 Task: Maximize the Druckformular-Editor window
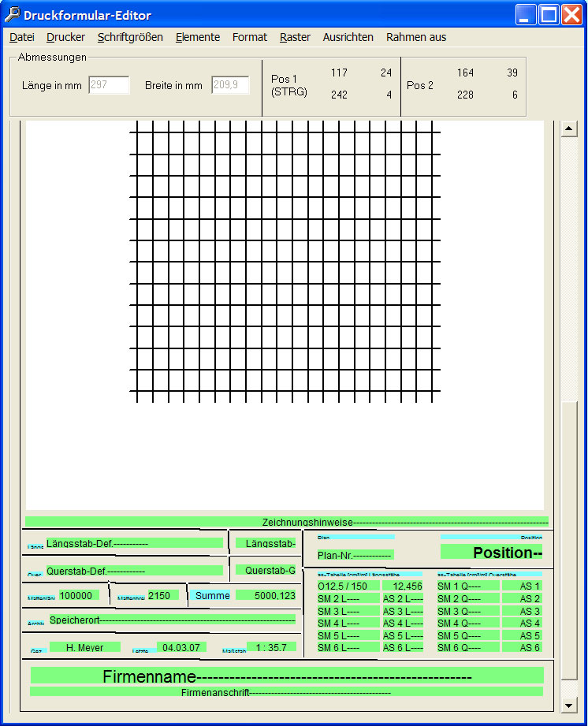point(549,14)
